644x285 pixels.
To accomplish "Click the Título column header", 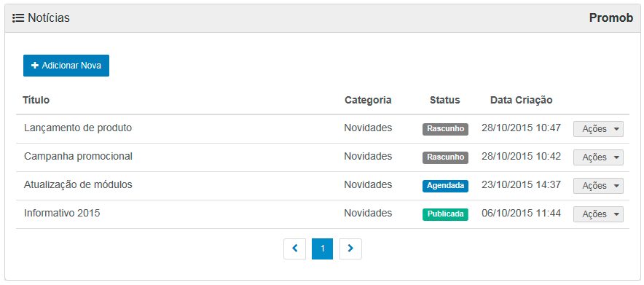I will [x=36, y=100].
